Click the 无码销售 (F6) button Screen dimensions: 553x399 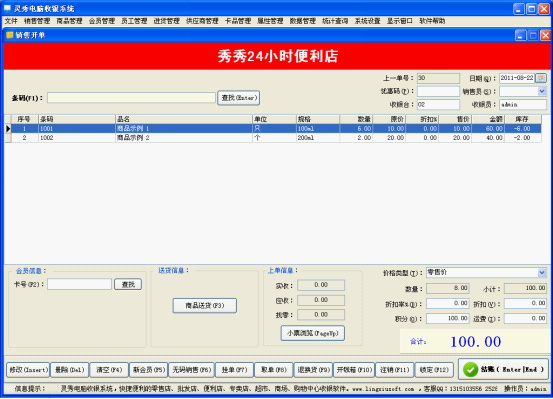pyautogui.click(x=191, y=370)
